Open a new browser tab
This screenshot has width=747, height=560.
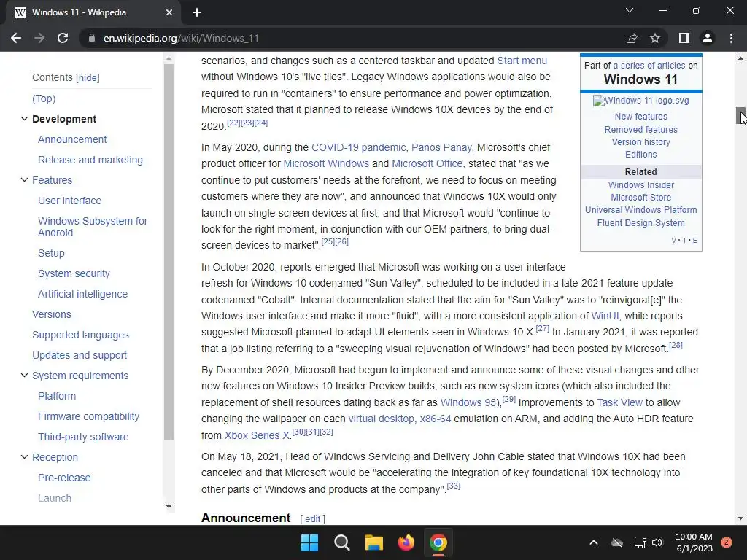[x=197, y=12]
